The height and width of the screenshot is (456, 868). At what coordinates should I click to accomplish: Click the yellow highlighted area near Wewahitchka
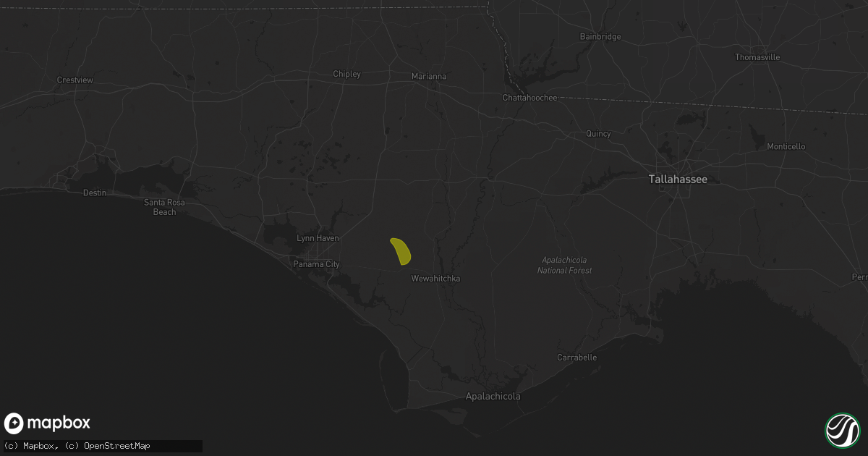point(401,251)
